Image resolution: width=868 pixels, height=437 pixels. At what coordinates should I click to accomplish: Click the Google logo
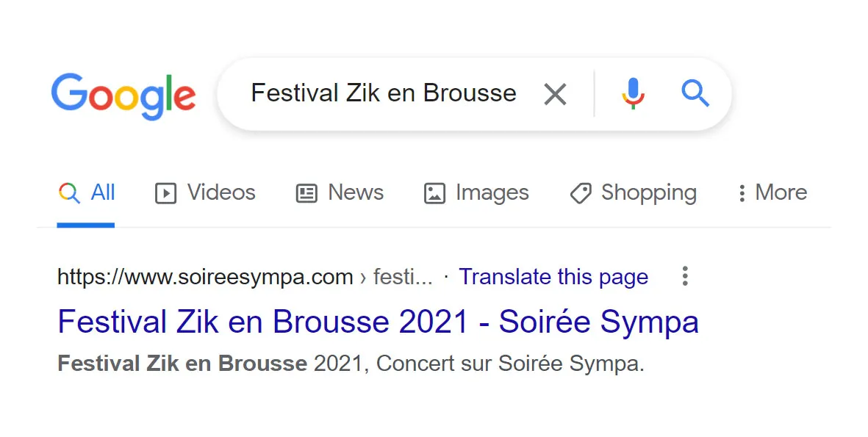pos(123,95)
